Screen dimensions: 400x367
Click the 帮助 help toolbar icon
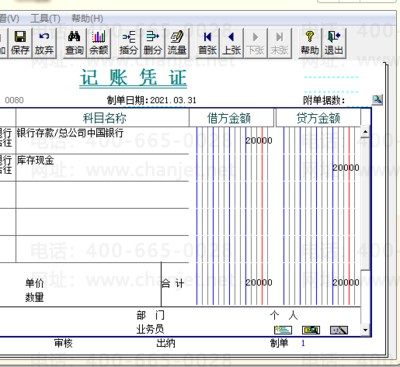click(x=310, y=43)
